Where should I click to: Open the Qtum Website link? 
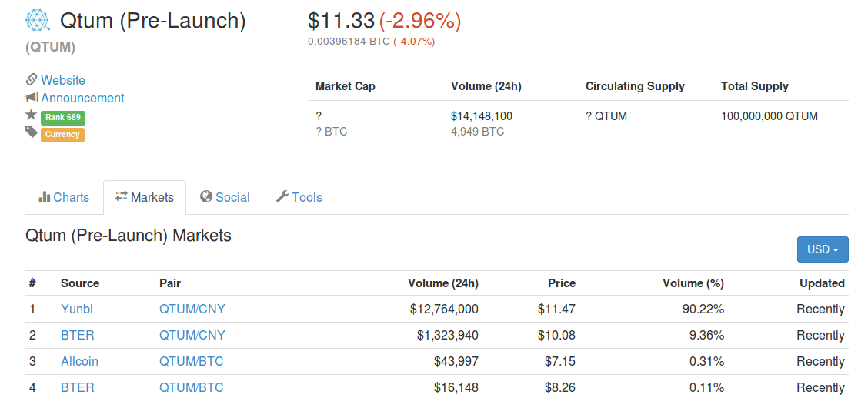click(63, 80)
